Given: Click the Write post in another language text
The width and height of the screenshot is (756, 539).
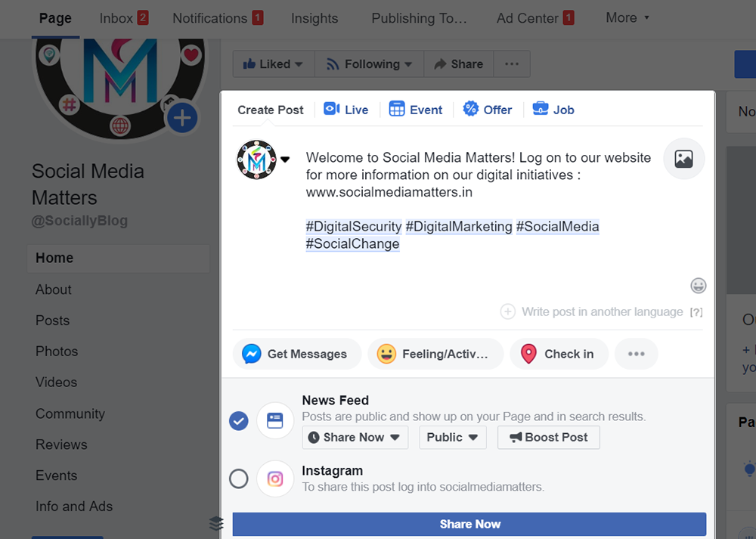Looking at the screenshot, I should coord(603,312).
